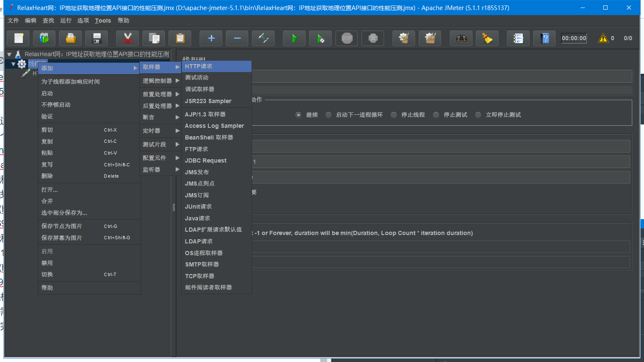Expand the 监听器 submenu
The height and width of the screenshot is (362, 644).
coord(161,170)
